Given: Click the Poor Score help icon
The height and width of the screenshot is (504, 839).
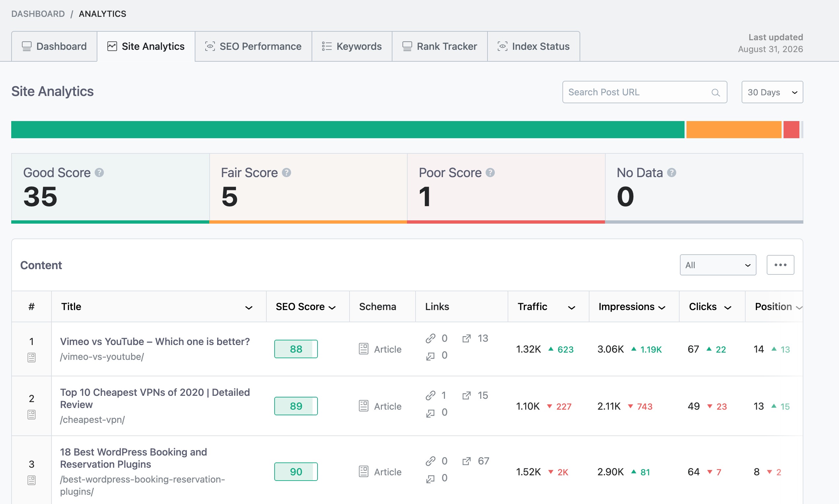Looking at the screenshot, I should click(x=490, y=173).
